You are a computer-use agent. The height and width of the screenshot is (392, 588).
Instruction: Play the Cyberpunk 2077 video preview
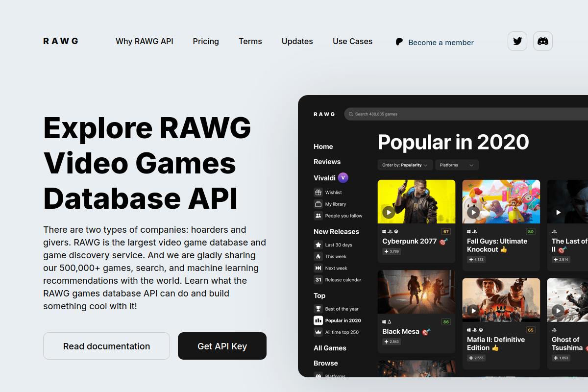[x=389, y=212]
